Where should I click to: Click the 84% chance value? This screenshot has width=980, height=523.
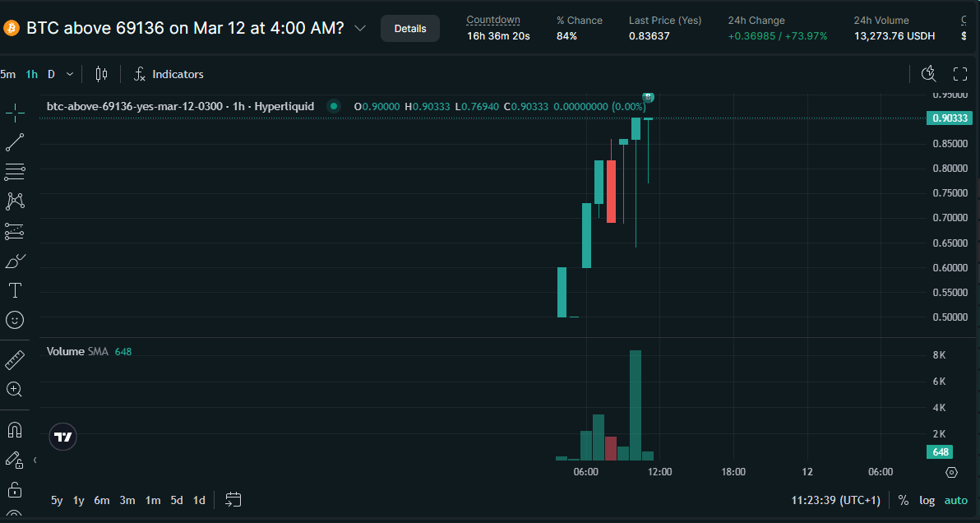[567, 36]
